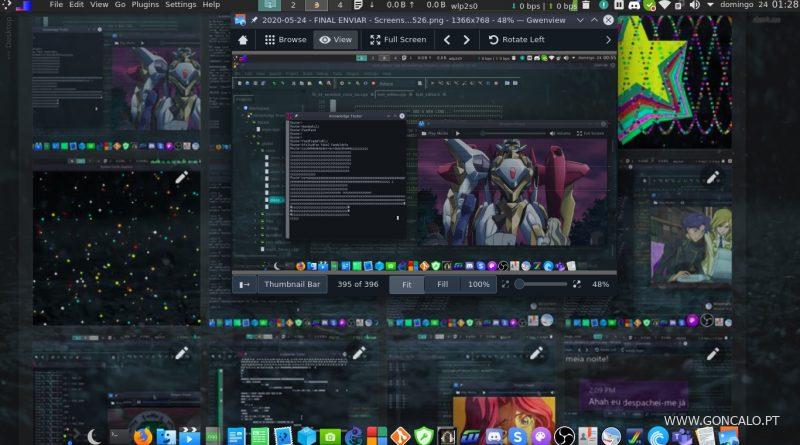Show next image in Gwenview

click(x=466, y=40)
